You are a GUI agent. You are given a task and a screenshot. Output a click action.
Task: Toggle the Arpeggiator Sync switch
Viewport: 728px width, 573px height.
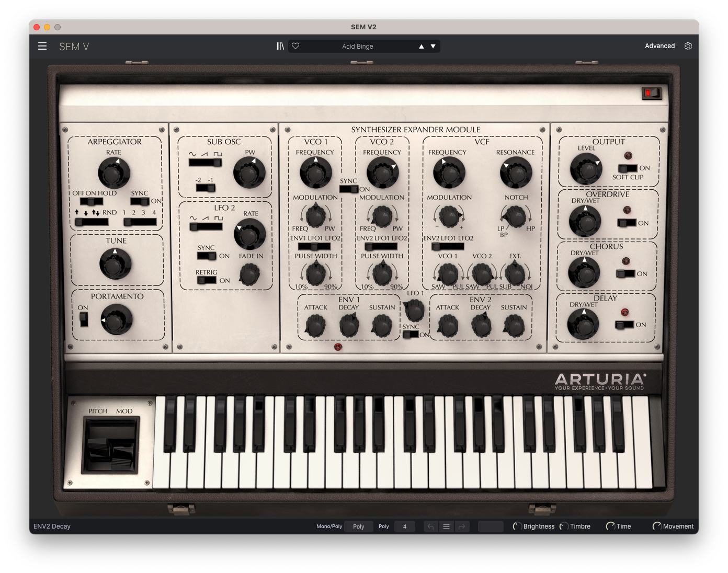140,201
